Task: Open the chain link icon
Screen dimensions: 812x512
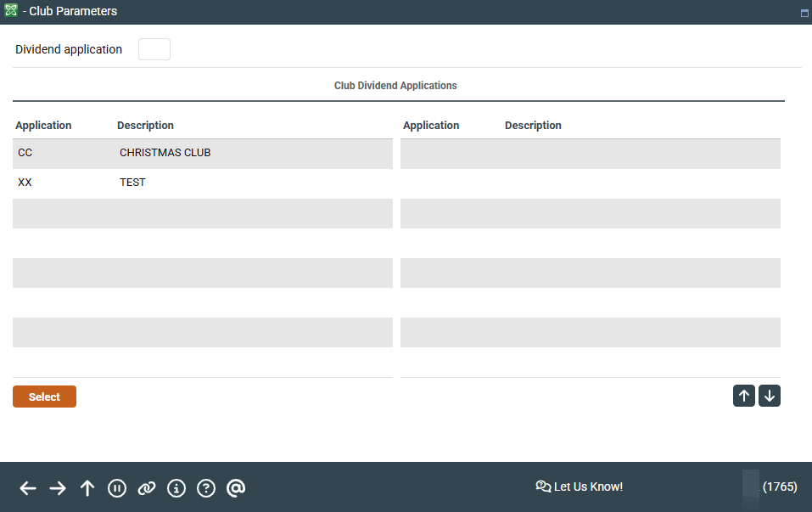Action: 147,487
